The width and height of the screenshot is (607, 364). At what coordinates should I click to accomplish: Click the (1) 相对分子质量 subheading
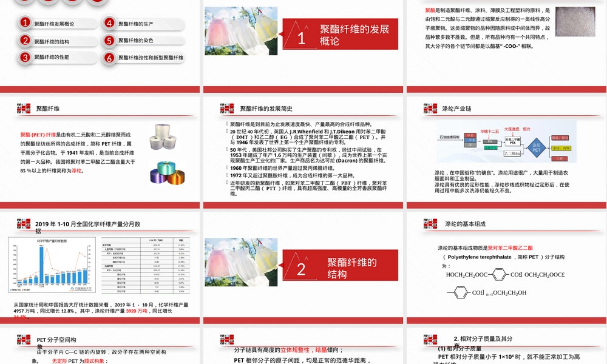[460, 348]
